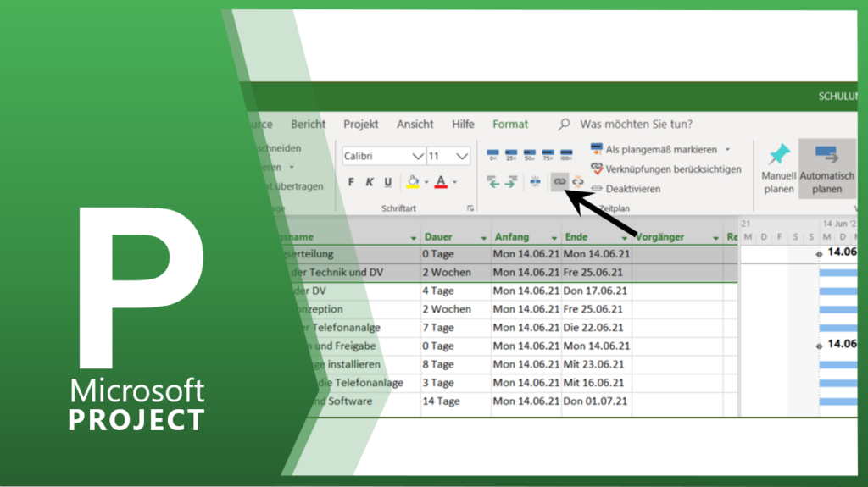Screen dimensions: 868x487
Task: Select 'der Technik und DV' task name
Action: [337, 272]
